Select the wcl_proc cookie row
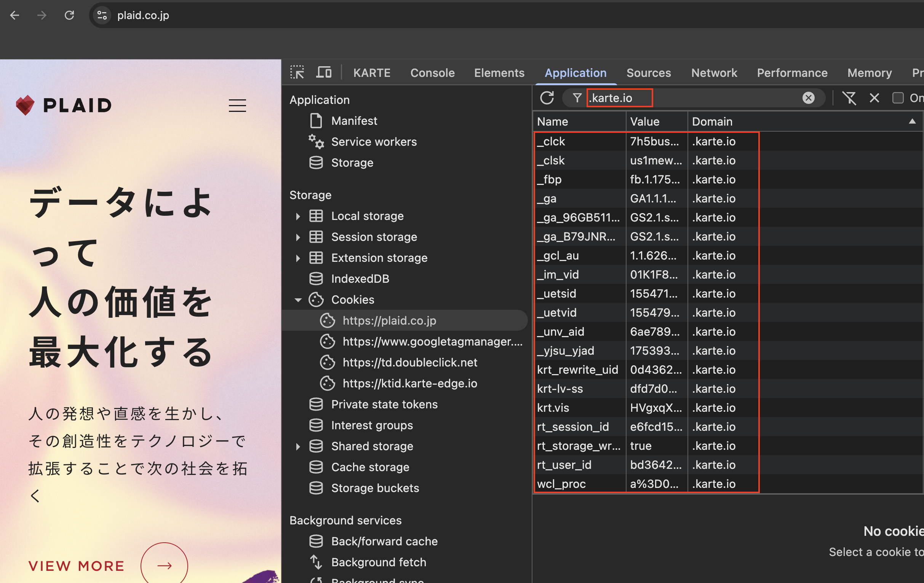 [x=727, y=484]
